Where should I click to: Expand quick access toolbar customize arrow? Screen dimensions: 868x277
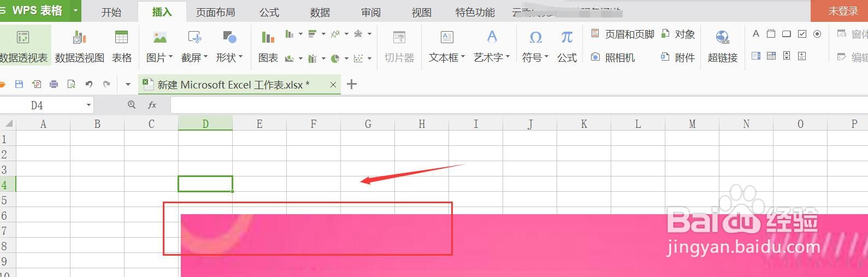(x=128, y=85)
